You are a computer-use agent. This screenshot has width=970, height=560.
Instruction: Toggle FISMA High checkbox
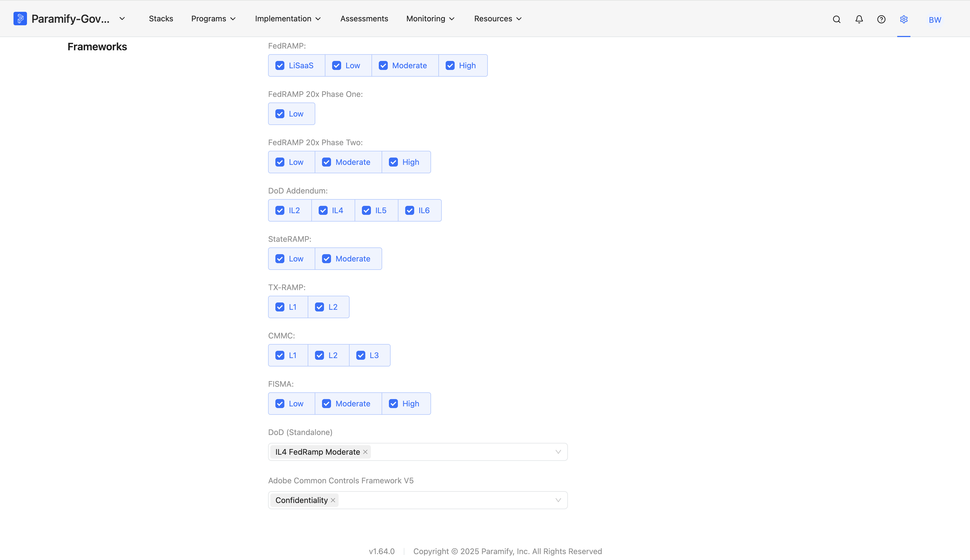click(393, 404)
